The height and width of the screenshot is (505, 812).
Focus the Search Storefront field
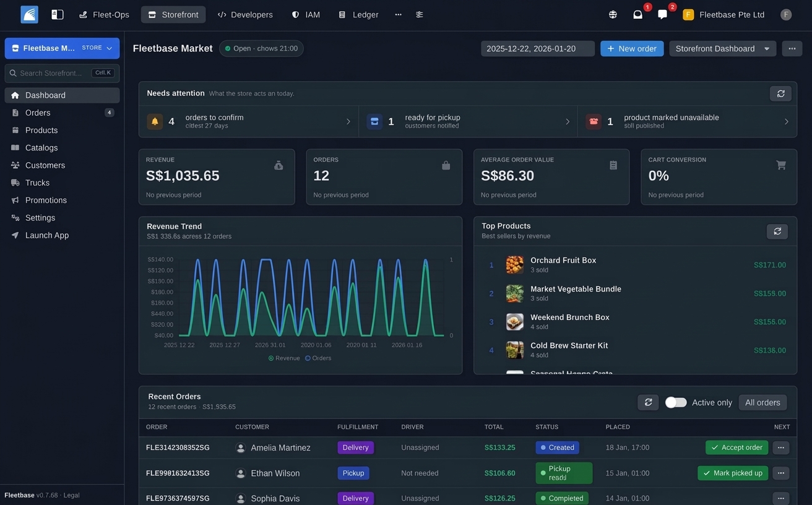pyautogui.click(x=62, y=73)
